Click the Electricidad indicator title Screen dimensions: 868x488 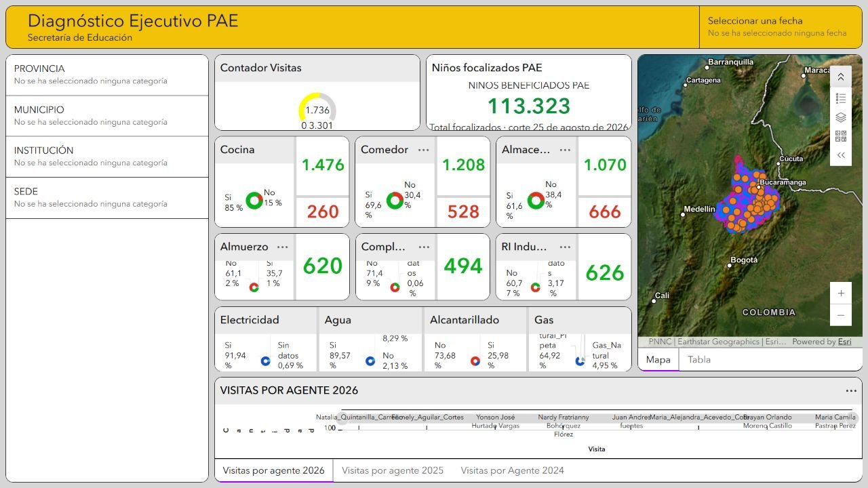pyautogui.click(x=250, y=320)
